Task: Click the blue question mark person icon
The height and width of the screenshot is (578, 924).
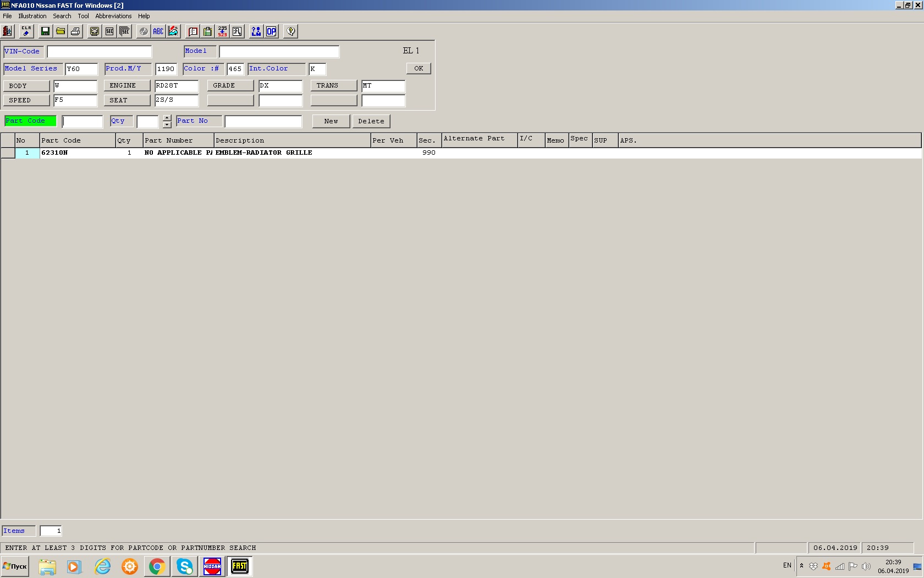Action: point(256,31)
